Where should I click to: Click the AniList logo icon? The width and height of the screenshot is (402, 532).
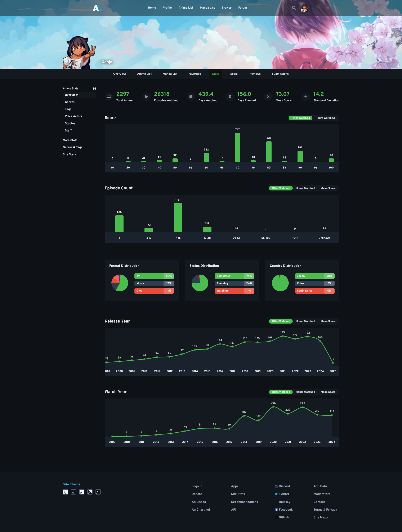click(x=97, y=8)
